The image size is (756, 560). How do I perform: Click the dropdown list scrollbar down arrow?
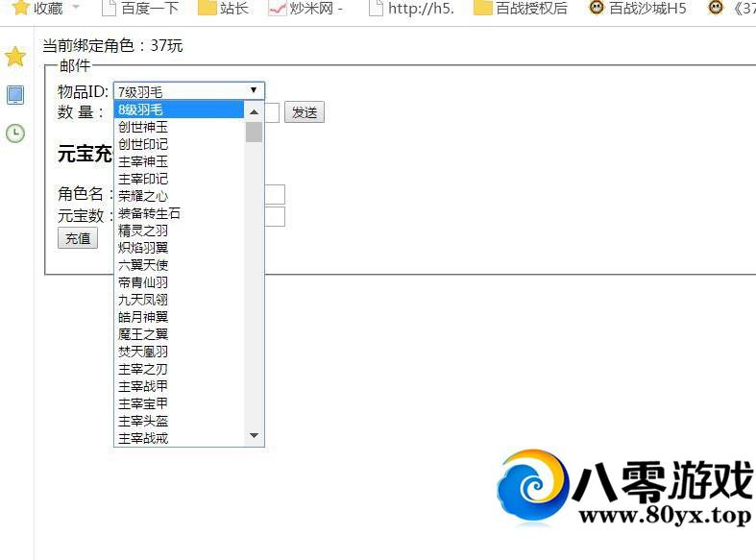click(x=255, y=436)
